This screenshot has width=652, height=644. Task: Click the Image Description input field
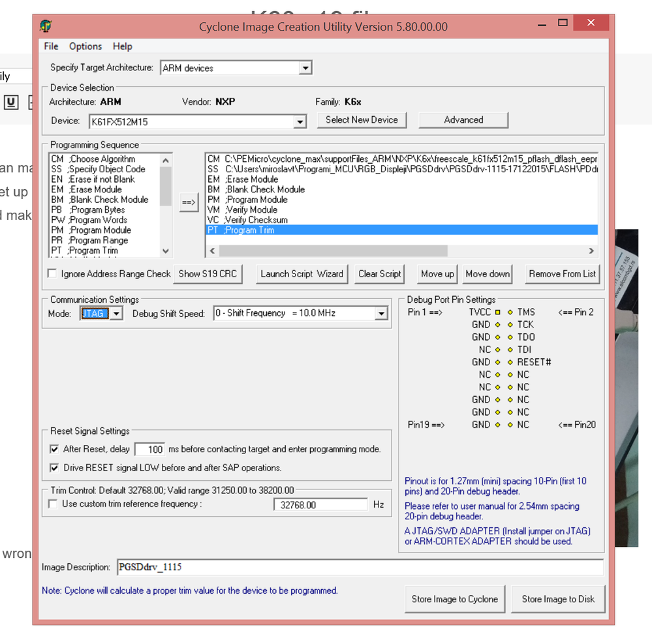pyautogui.click(x=360, y=567)
